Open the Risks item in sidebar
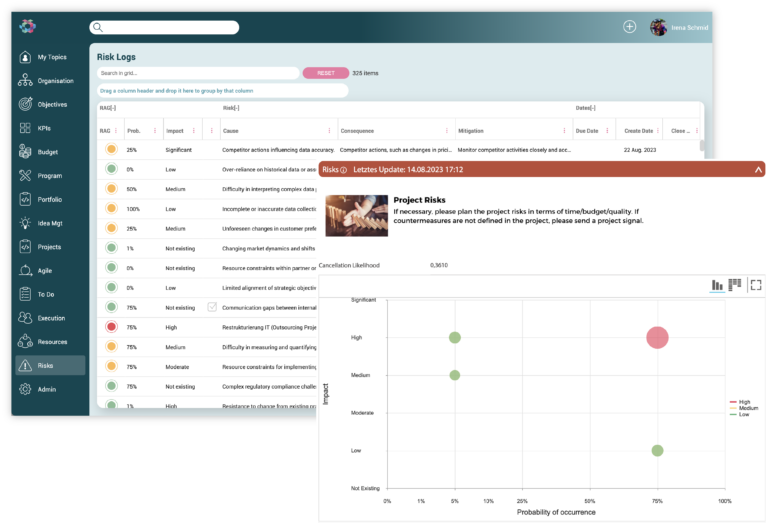 tap(46, 366)
